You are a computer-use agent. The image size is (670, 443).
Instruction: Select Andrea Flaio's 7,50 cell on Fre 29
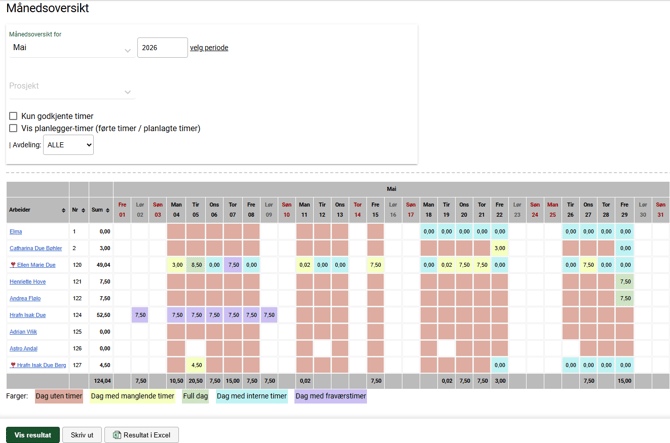(x=625, y=298)
